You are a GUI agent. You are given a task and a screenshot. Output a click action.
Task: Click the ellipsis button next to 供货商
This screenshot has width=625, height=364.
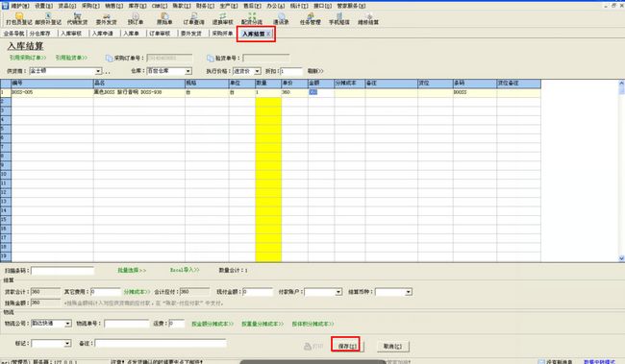(108, 71)
